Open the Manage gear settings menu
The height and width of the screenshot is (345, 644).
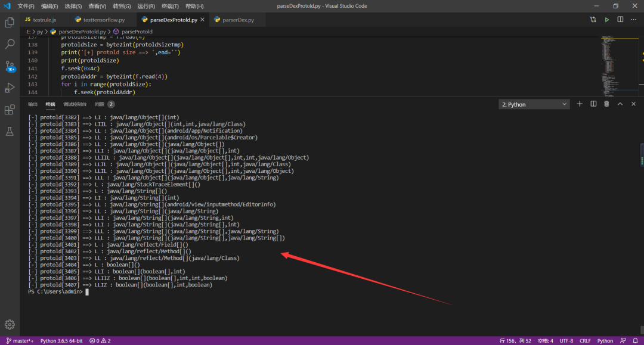click(x=10, y=325)
